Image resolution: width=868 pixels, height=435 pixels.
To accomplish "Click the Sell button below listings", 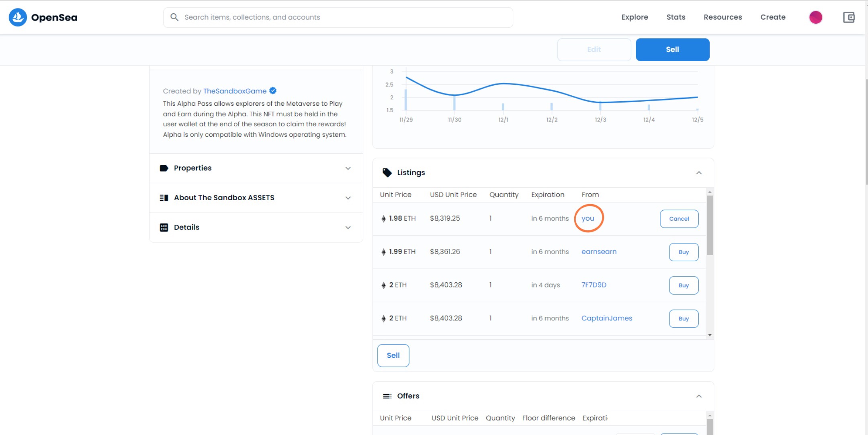I will coord(393,355).
